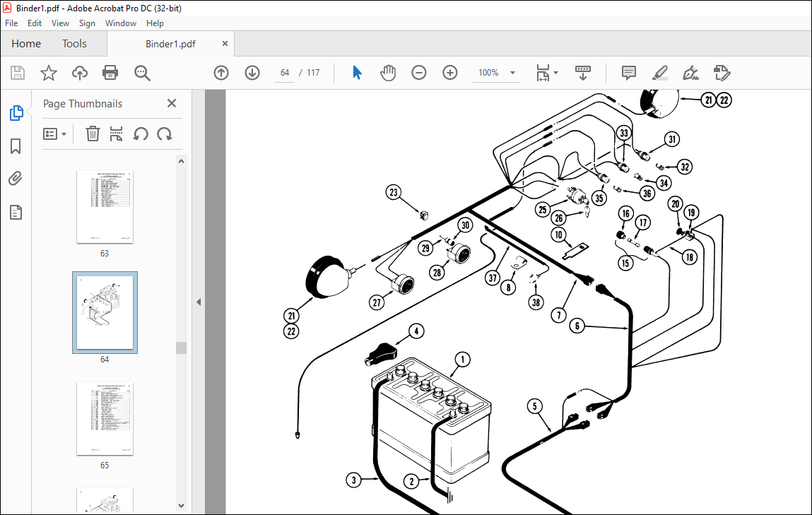
Task: Open the Help menu
Action: (x=155, y=23)
